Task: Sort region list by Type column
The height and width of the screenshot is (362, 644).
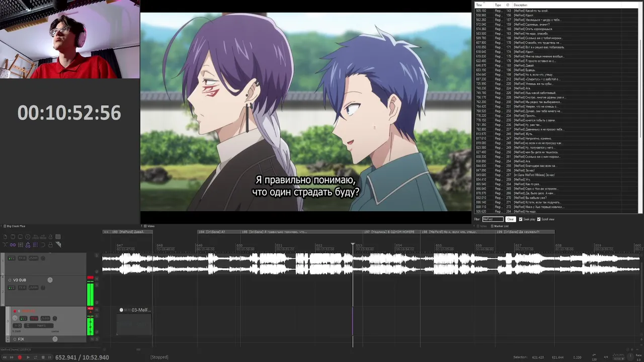Action: 498,5
